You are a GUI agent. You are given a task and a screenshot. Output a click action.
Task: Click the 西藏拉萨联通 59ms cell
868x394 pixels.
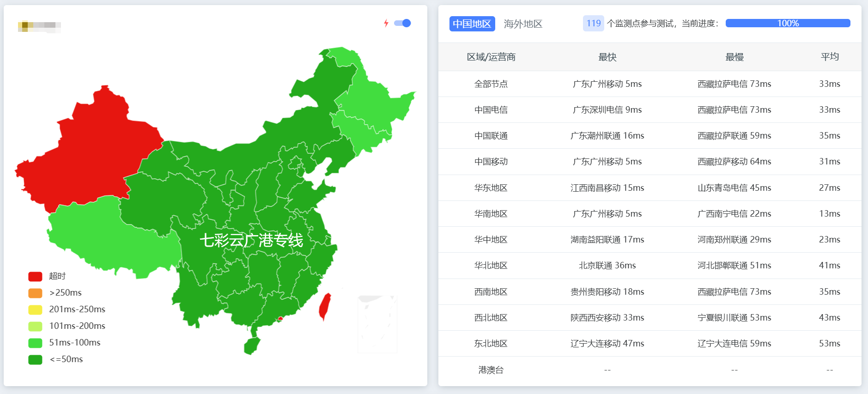[x=734, y=135]
